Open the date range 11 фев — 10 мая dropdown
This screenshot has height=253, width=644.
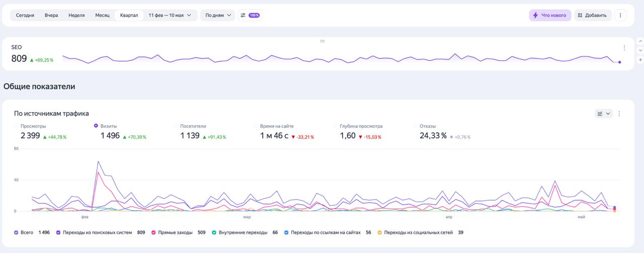[x=170, y=15]
